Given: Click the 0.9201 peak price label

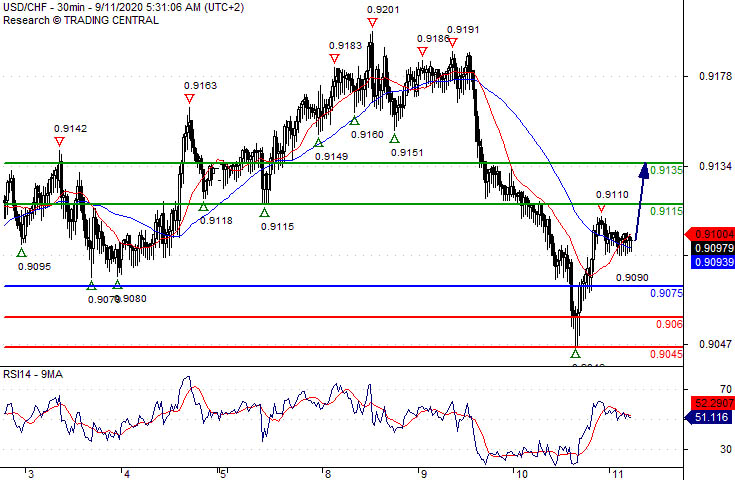Looking at the screenshot, I should coord(383,9).
